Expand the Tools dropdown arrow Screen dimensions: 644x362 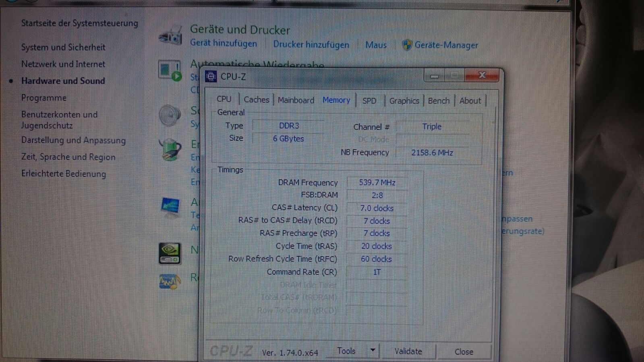[x=373, y=350]
